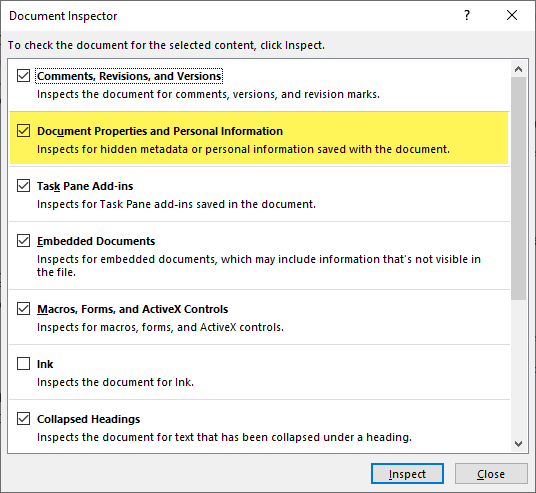536x493 pixels.
Task: Toggle the Embedded Documents checkbox
Action: 23,241
